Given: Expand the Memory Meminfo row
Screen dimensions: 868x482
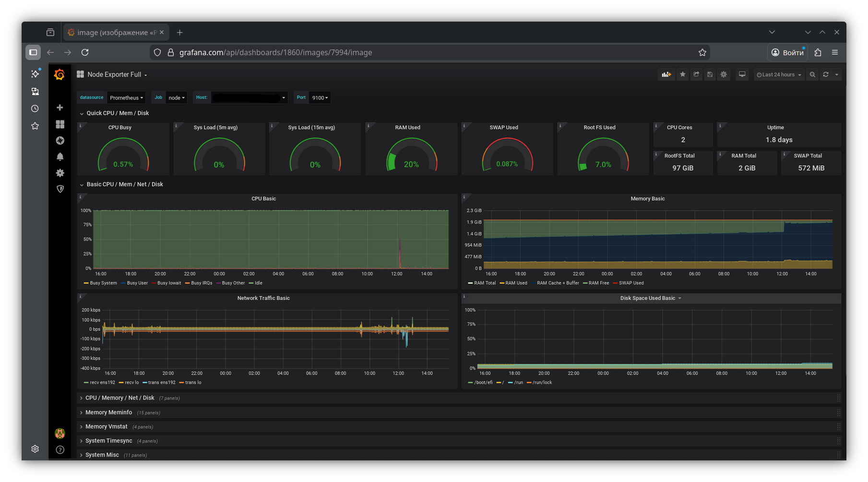Looking at the screenshot, I should (x=108, y=412).
